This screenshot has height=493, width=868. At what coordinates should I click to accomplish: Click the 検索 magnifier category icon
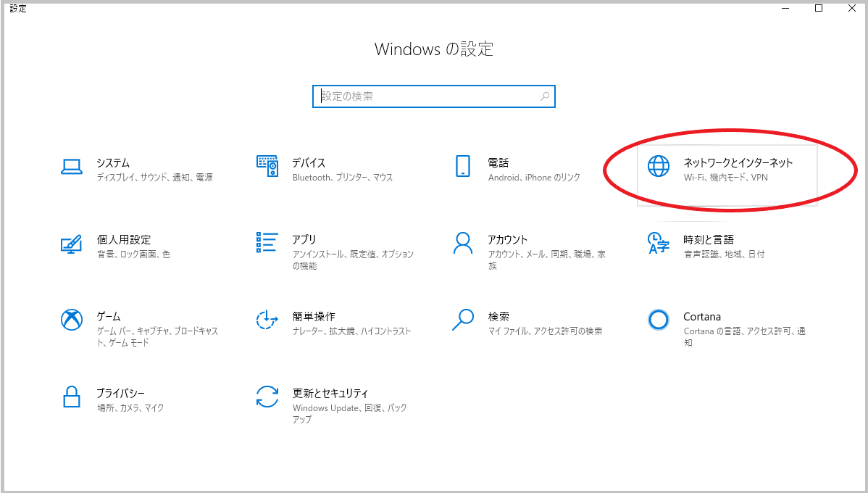(463, 320)
